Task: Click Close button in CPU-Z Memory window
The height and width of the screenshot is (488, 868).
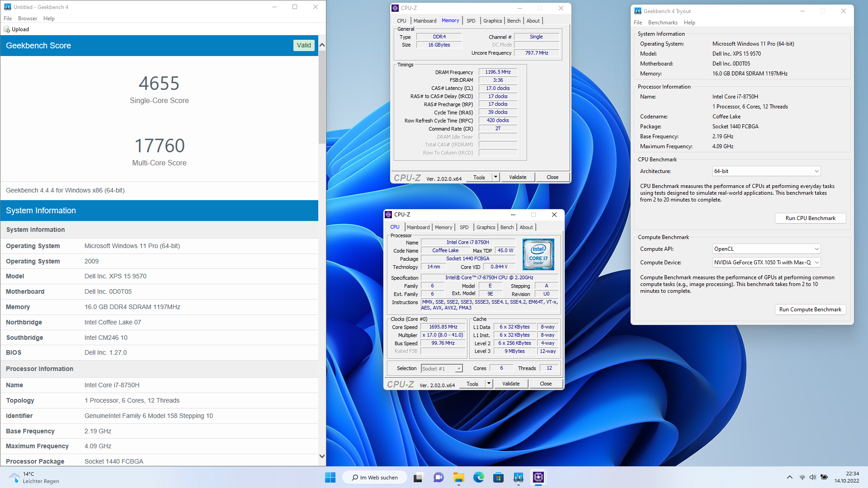Action: (552, 177)
